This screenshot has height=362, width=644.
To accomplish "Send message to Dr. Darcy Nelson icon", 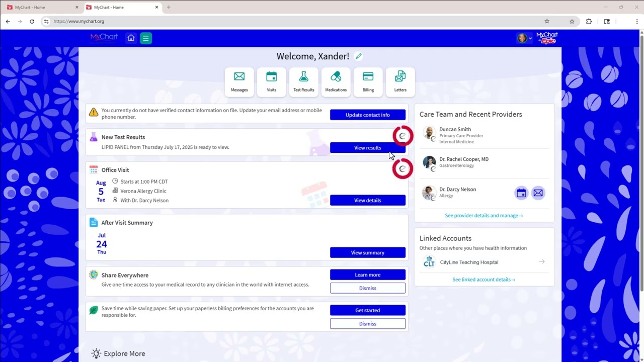I will click(538, 193).
